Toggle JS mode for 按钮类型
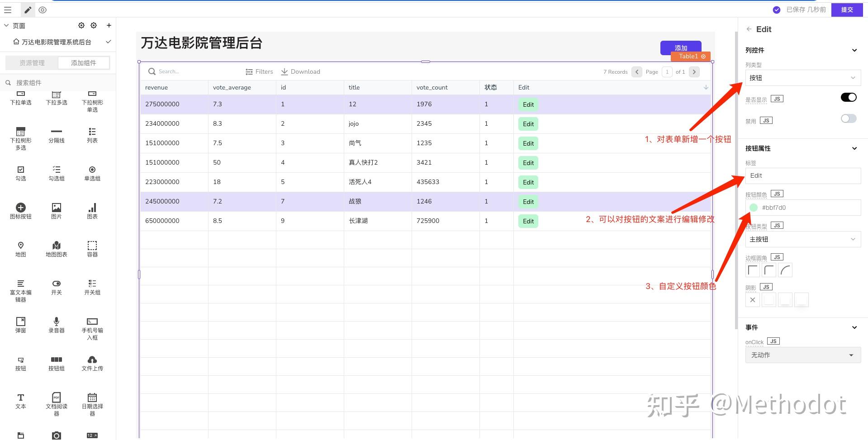Image resolution: width=868 pixels, height=440 pixels. tap(777, 225)
